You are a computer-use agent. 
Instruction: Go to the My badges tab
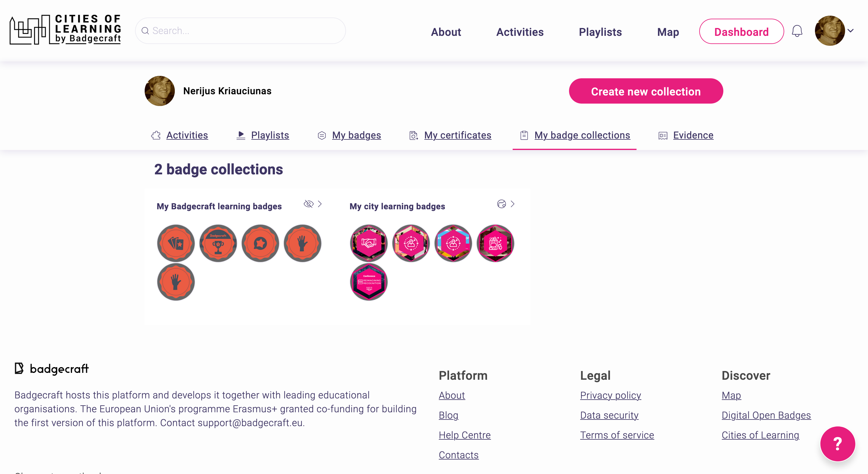pyautogui.click(x=356, y=135)
